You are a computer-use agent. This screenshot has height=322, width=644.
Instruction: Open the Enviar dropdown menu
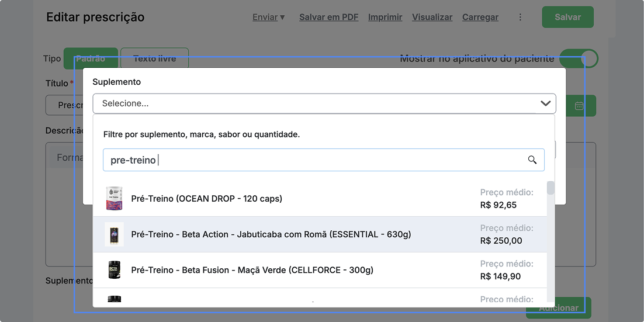coord(268,18)
